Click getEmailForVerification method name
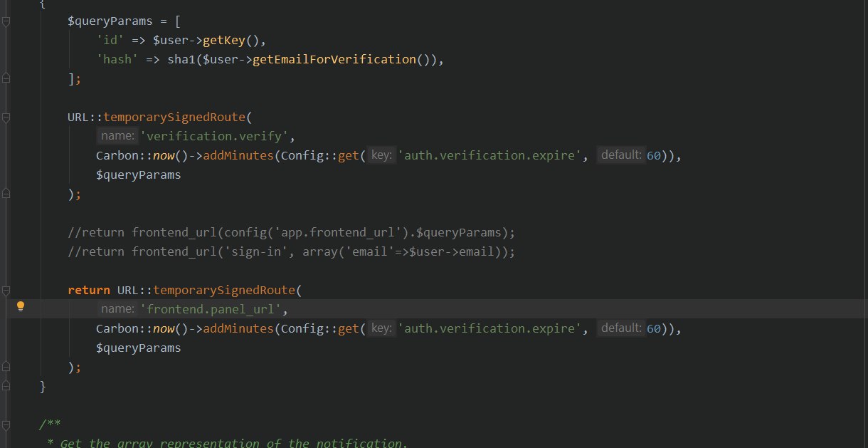This screenshot has width=868, height=448. click(x=334, y=60)
